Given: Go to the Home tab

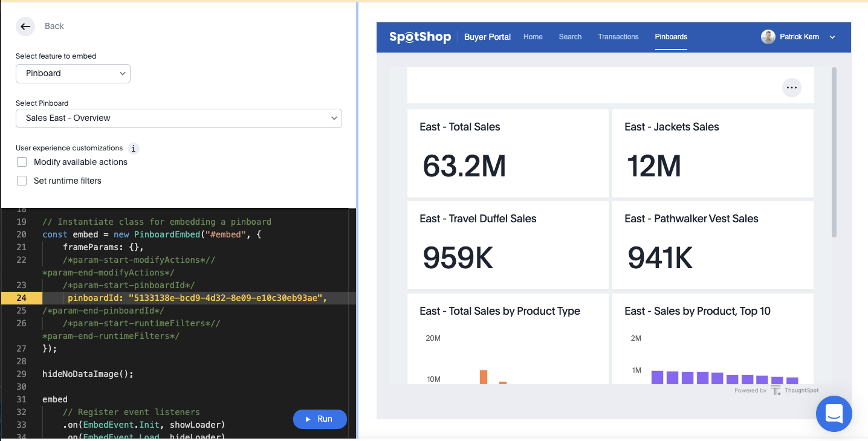Looking at the screenshot, I should coord(533,37).
